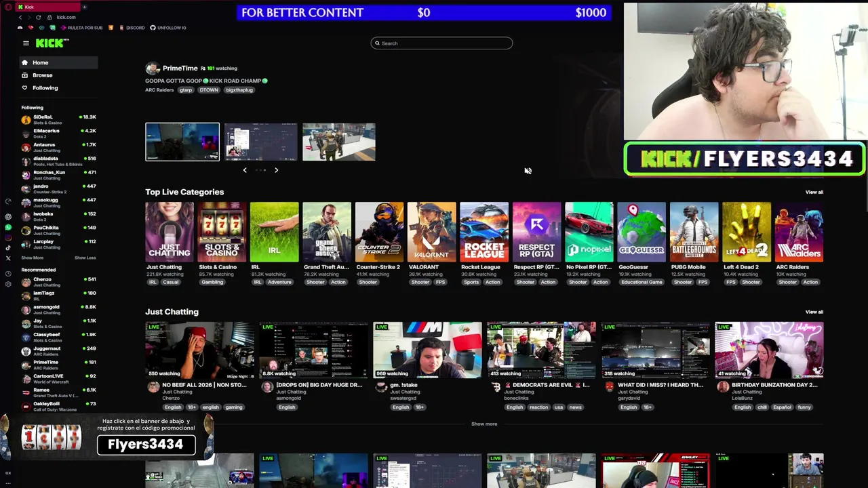The image size is (868, 488).
Task: Unmute the featured stream speaker icon
Action: [x=528, y=171]
